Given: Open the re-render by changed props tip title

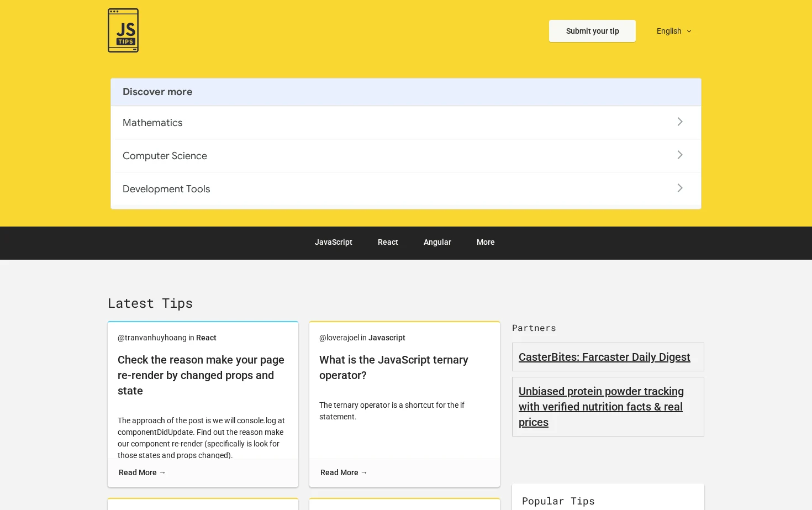Looking at the screenshot, I should pyautogui.click(x=201, y=375).
